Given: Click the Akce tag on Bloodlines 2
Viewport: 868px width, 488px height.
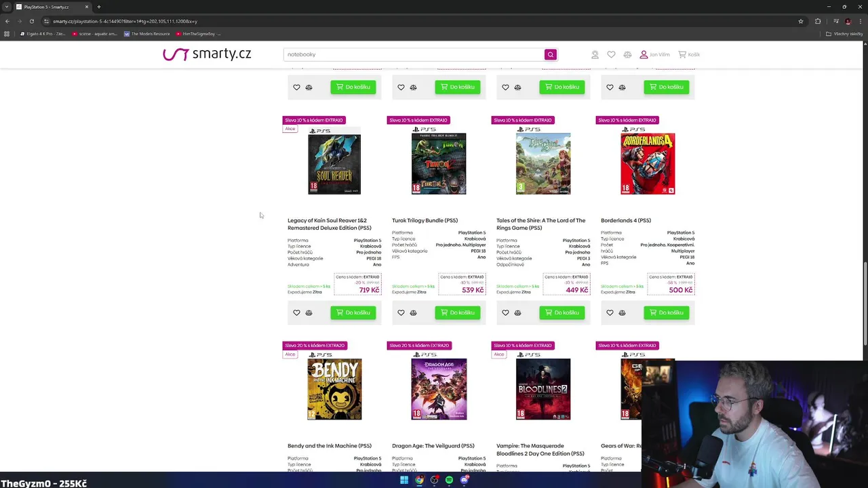Looking at the screenshot, I should click(x=499, y=354).
